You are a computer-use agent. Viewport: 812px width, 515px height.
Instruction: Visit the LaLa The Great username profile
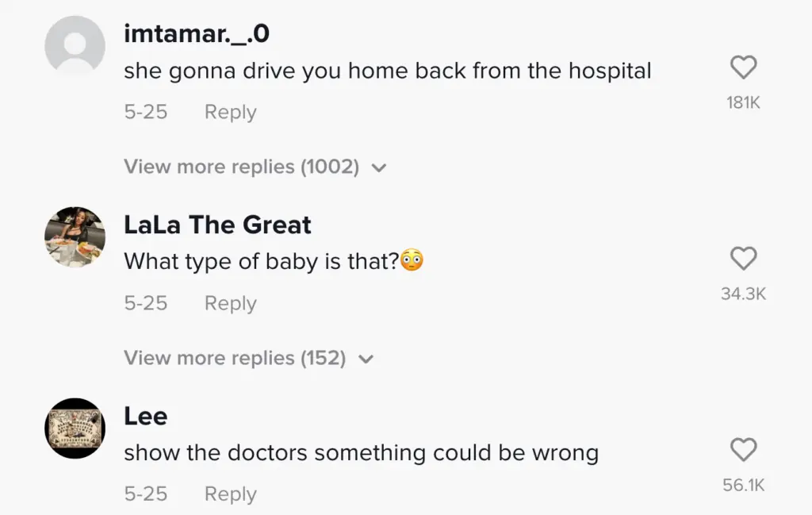(x=217, y=225)
